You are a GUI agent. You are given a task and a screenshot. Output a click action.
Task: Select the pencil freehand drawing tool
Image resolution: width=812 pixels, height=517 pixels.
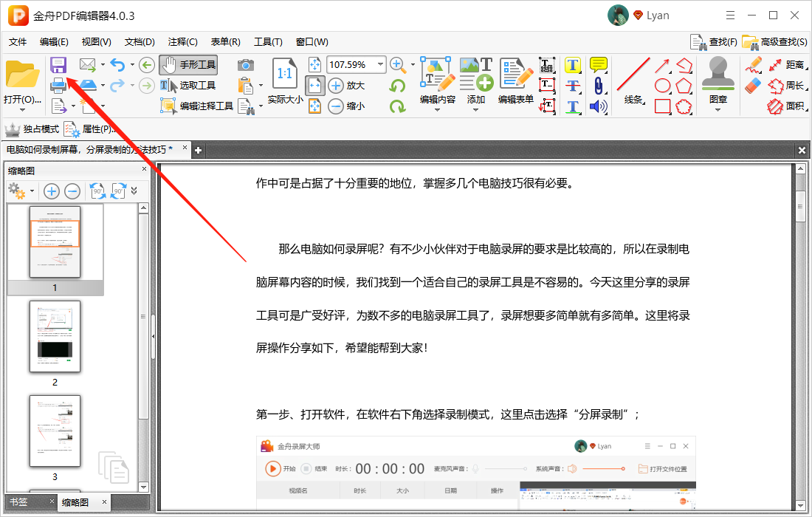click(x=754, y=65)
